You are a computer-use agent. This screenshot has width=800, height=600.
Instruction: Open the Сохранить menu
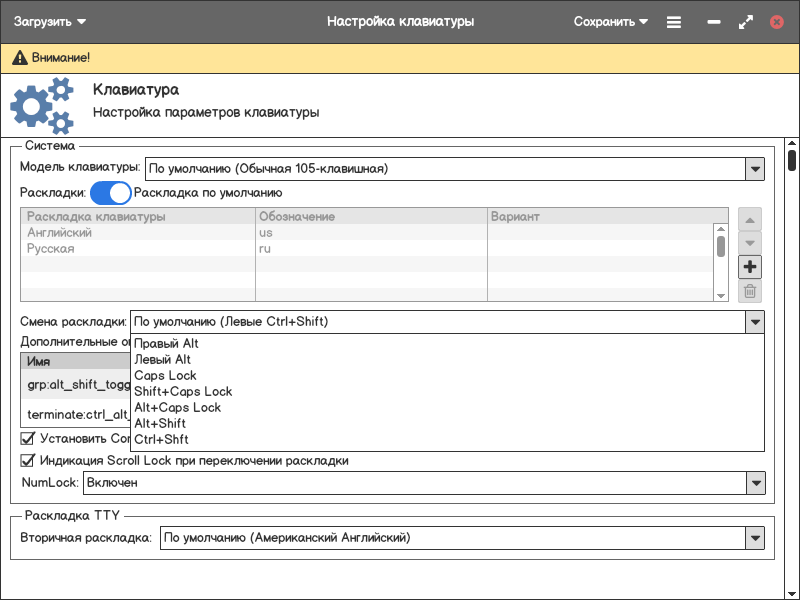pos(610,21)
